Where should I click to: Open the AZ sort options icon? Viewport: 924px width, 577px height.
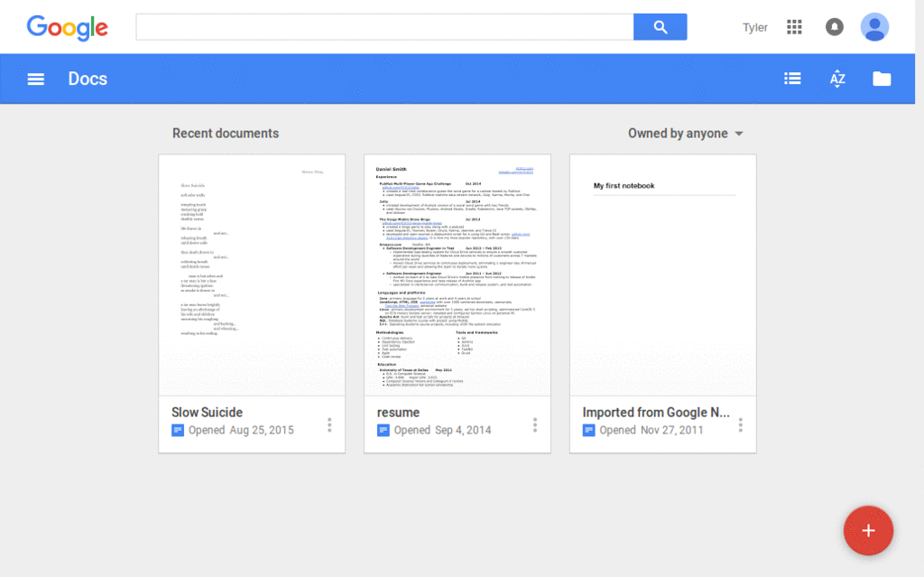pyautogui.click(x=837, y=79)
